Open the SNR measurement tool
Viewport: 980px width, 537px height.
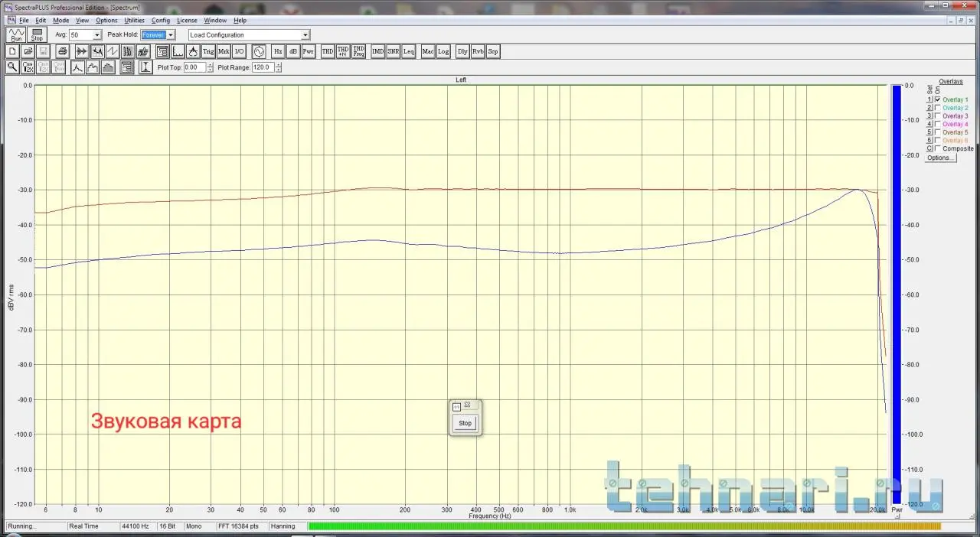393,51
